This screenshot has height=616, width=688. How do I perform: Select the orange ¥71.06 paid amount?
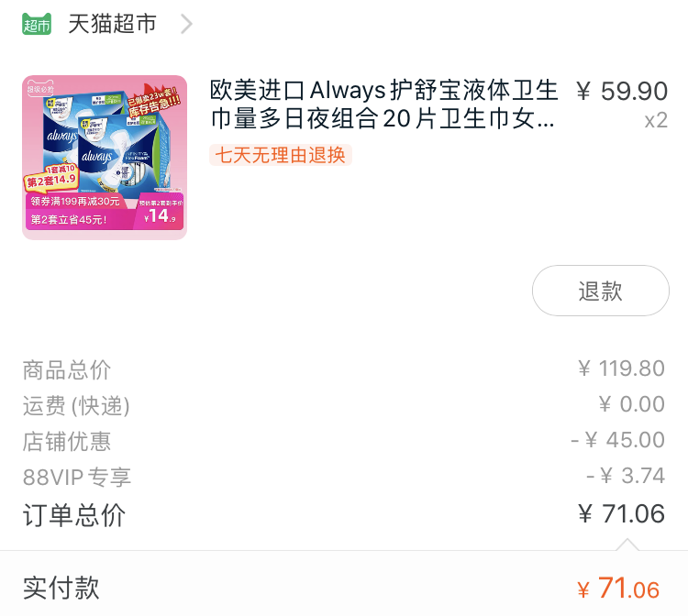click(x=618, y=588)
